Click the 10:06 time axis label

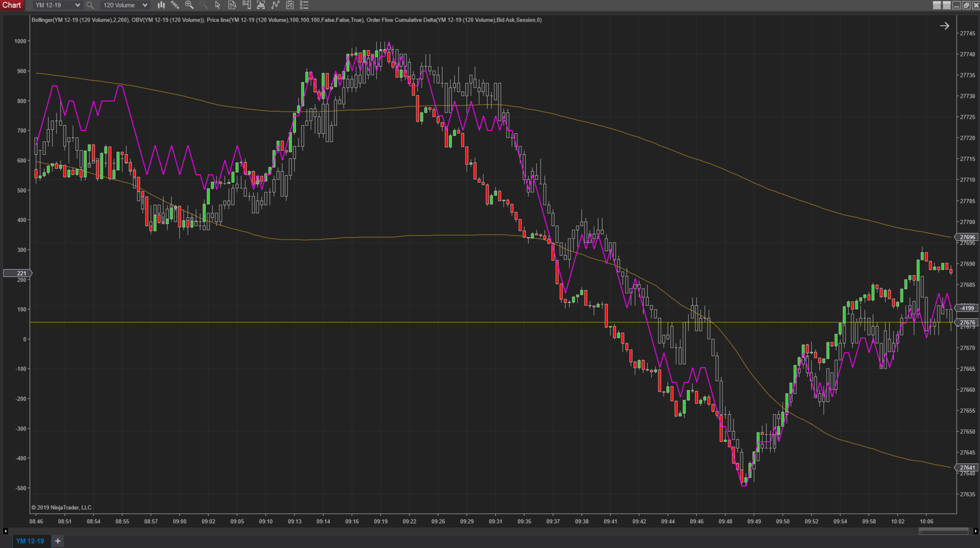pos(926,521)
